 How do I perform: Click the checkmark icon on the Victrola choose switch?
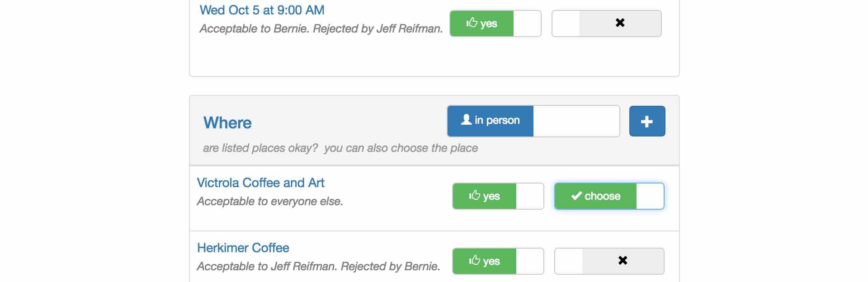tap(576, 196)
